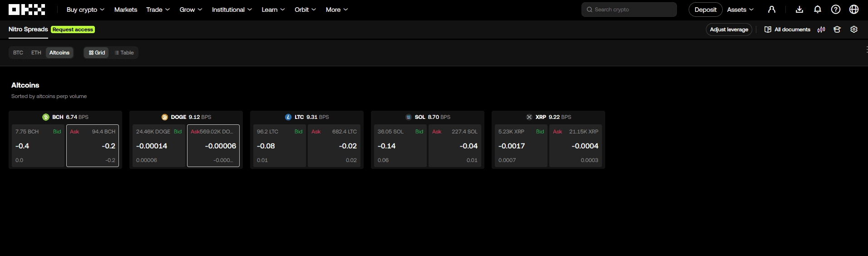
Task: Select the Nitro Spreads tab
Action: click(x=28, y=30)
